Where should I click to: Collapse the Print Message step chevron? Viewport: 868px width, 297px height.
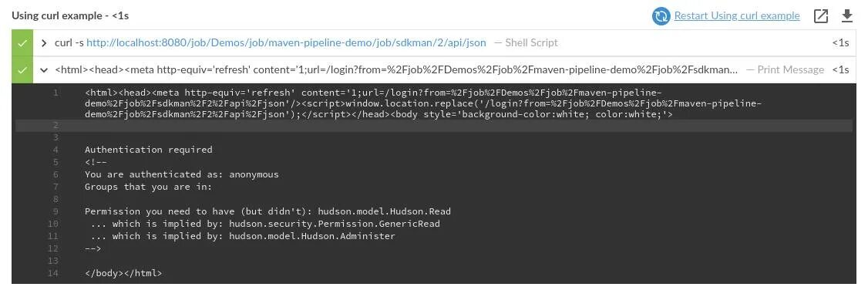[44, 70]
